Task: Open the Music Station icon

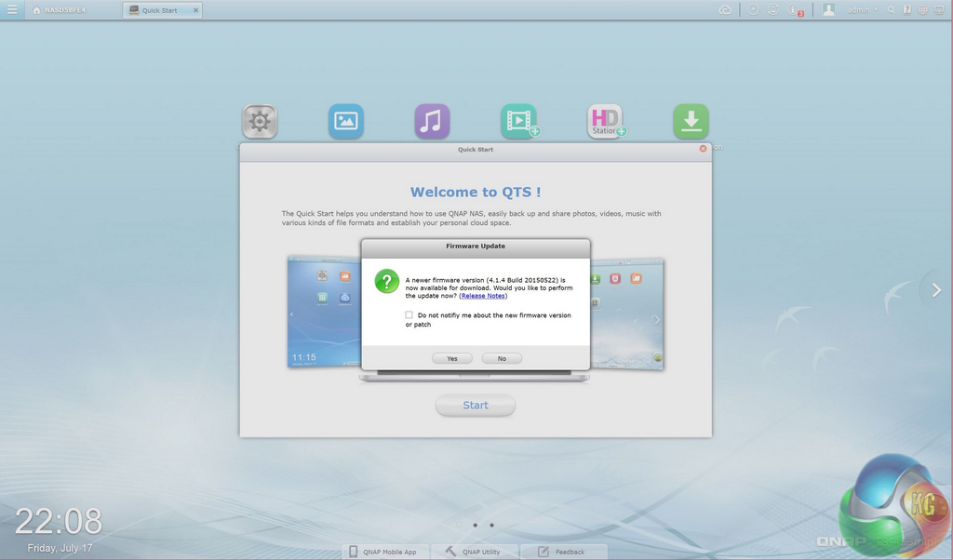Action: 432,122
